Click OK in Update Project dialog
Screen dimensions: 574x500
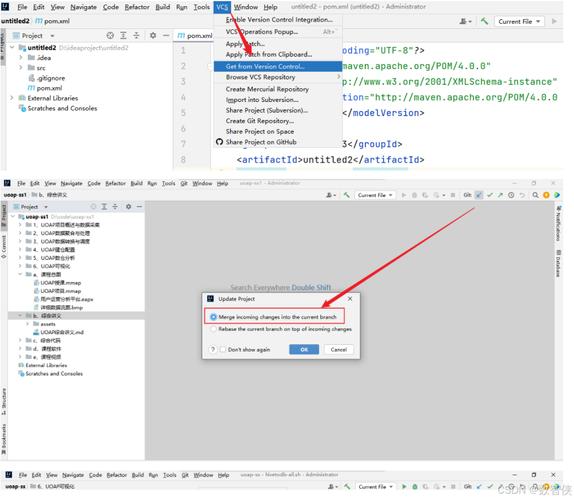(x=304, y=349)
